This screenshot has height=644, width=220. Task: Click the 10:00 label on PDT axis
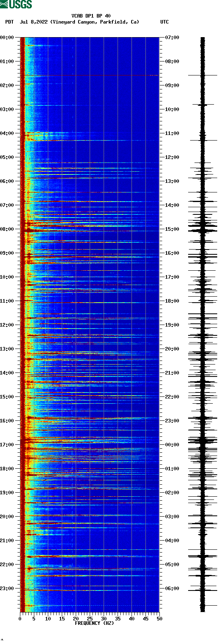(x=7, y=277)
